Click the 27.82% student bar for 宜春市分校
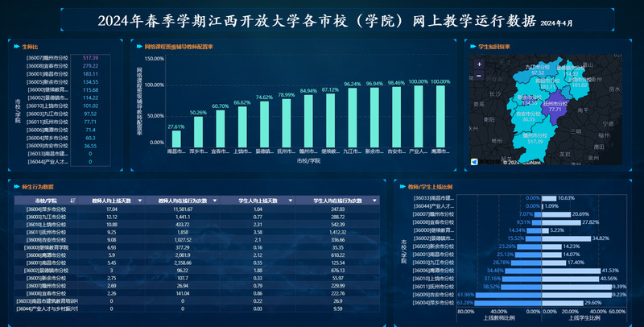Image resolution: width=644 pixels, height=327 pixels. pos(562,222)
